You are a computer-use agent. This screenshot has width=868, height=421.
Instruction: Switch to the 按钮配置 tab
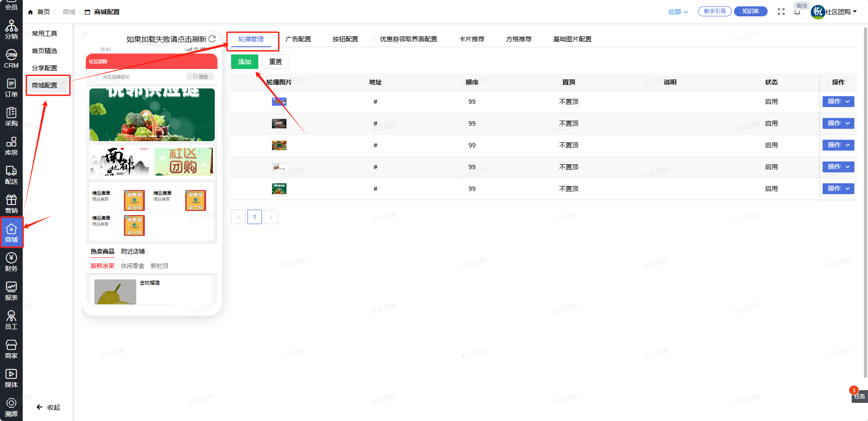pos(345,39)
